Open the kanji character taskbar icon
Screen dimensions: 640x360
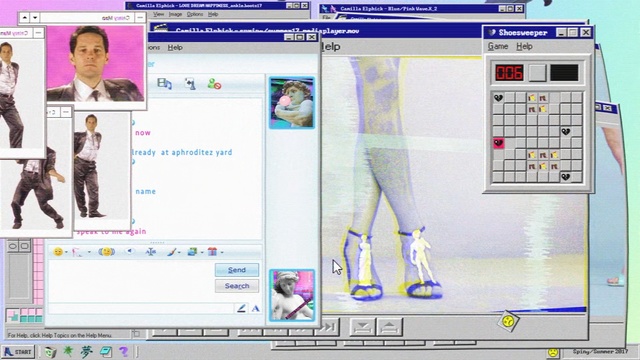click(x=86, y=351)
